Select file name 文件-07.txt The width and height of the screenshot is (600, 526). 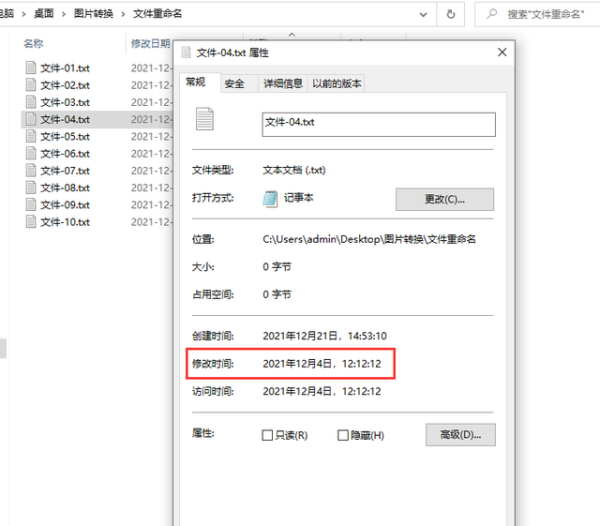point(65,171)
